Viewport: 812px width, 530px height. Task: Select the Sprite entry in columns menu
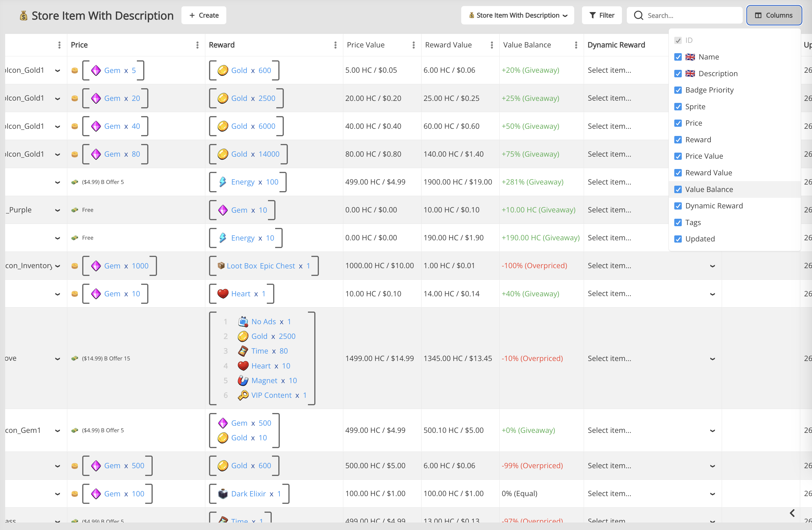(x=695, y=107)
